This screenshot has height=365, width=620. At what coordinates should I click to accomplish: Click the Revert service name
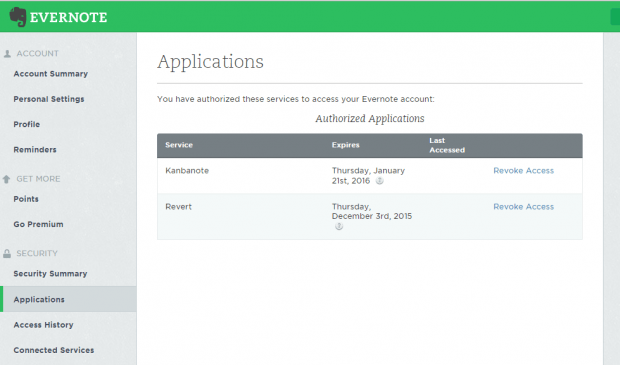coord(178,207)
